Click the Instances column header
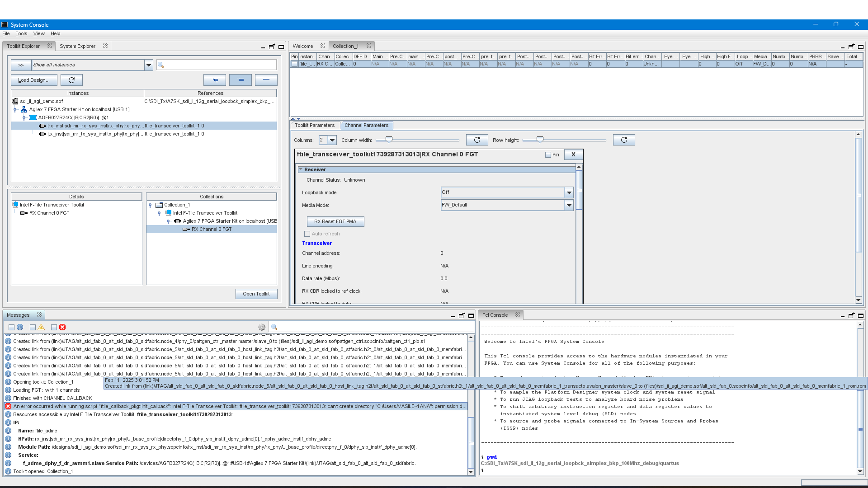The height and width of the screenshot is (488, 868). (78, 93)
